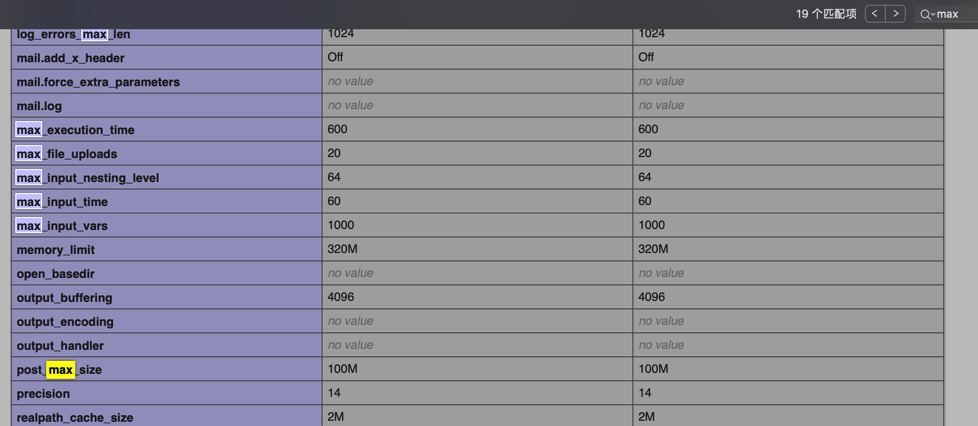978x426 pixels.
Task: Click the local value 320M for memory_limit
Action: [x=343, y=249]
